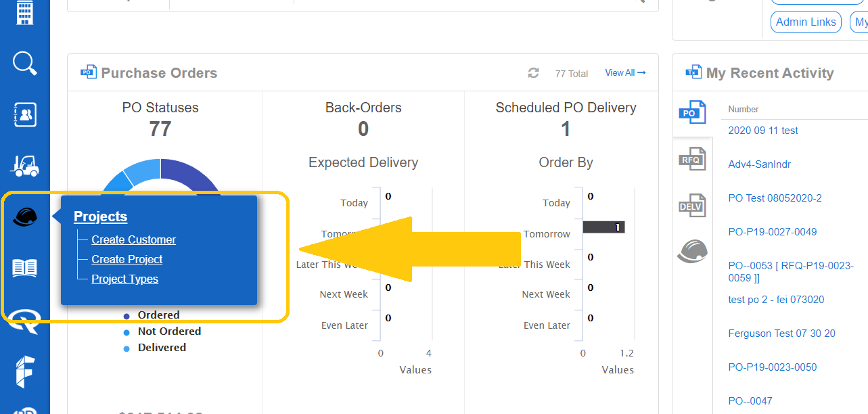The width and height of the screenshot is (868, 414).
Task: Open the 2020 09 11 test entry
Action: click(763, 131)
